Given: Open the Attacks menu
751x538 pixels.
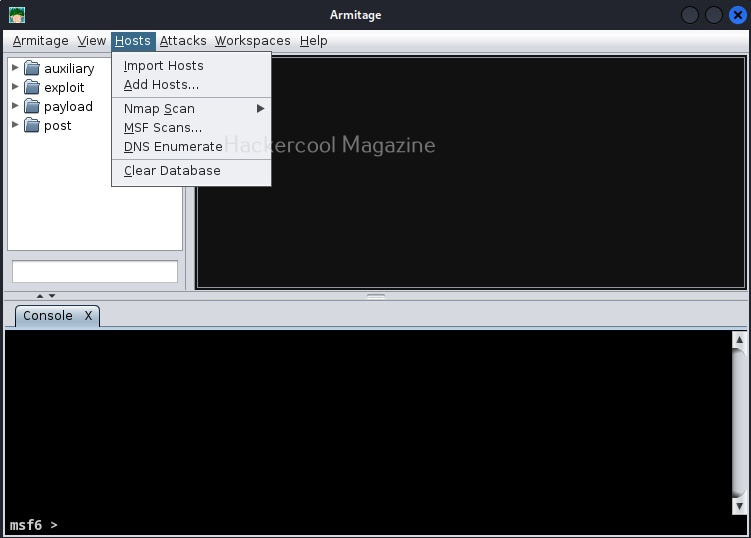Looking at the screenshot, I should [x=183, y=41].
